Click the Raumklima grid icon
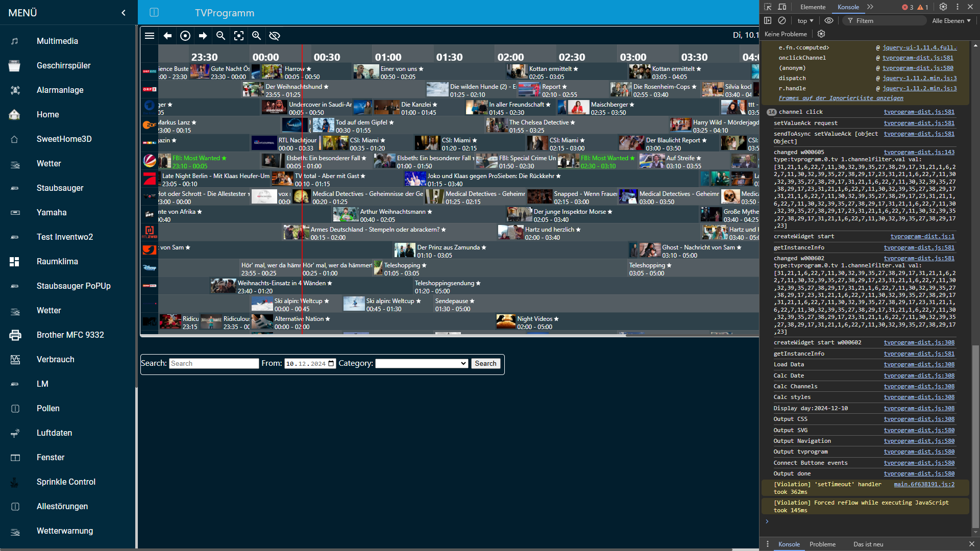 click(14, 262)
